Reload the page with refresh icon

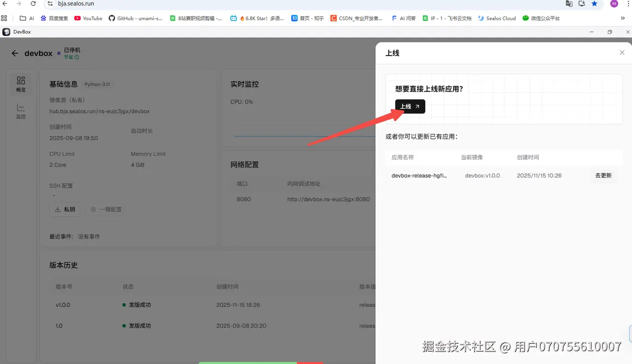pyautogui.click(x=33, y=3)
